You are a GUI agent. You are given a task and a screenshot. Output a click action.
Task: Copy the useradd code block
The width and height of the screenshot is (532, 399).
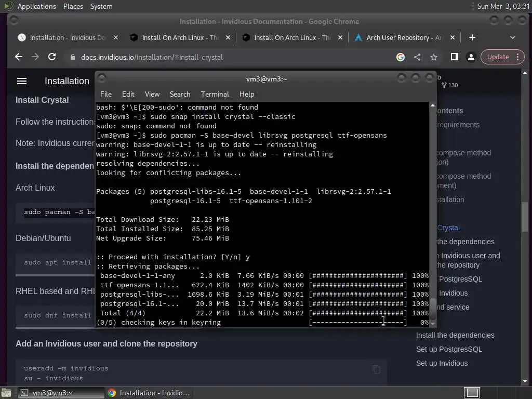pos(376,369)
